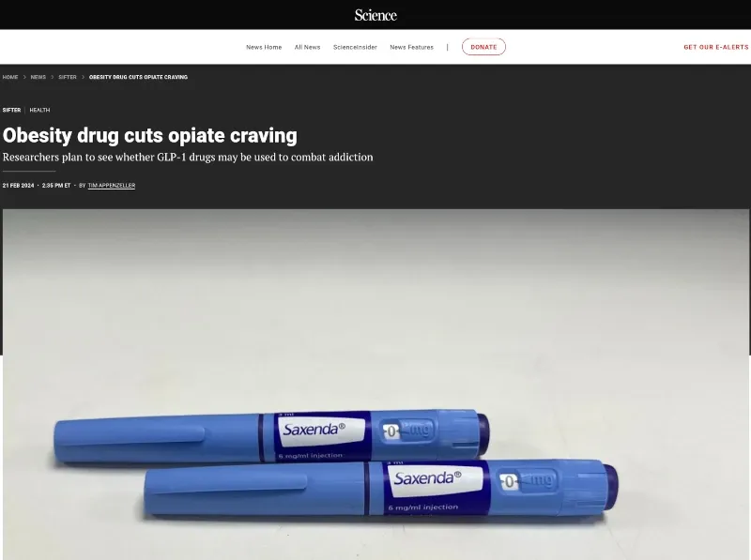751x560 pixels.
Task: Click the red DONATE button
Action: point(483,47)
